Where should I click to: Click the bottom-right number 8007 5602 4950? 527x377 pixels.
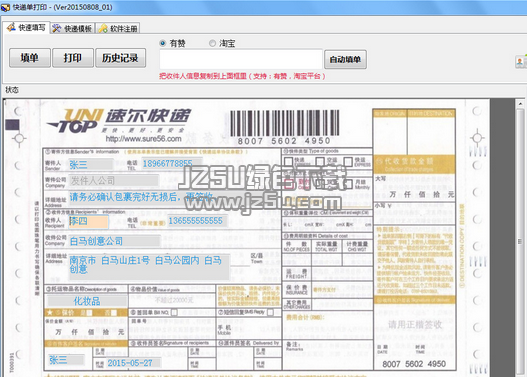pyautogui.click(x=414, y=364)
